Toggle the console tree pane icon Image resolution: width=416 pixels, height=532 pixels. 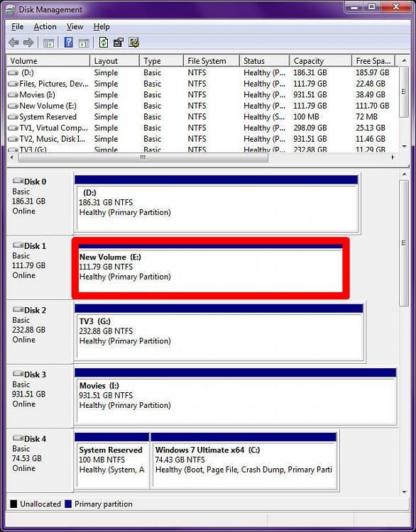[48, 43]
